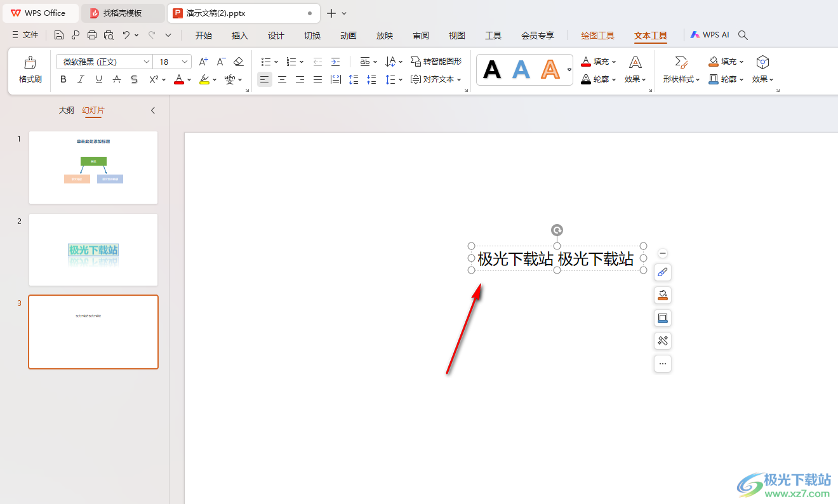
Task: Open the font size dropdown
Action: point(185,62)
